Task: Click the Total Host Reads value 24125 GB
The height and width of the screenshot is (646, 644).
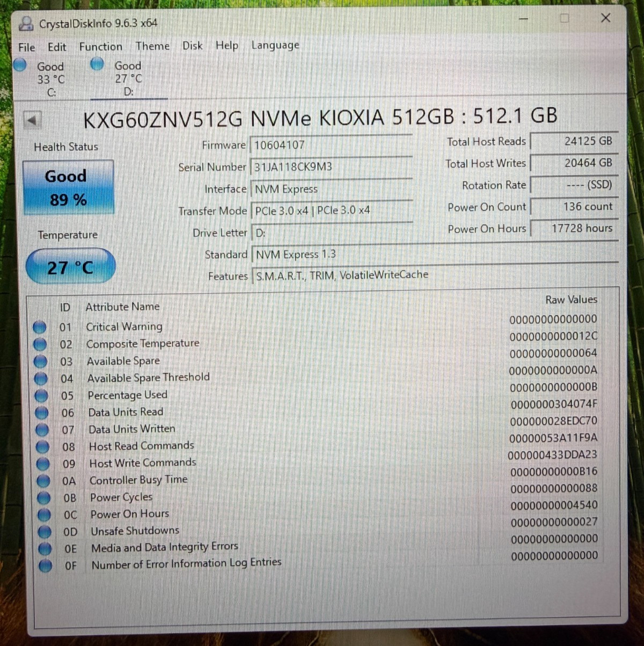Action: [574, 141]
